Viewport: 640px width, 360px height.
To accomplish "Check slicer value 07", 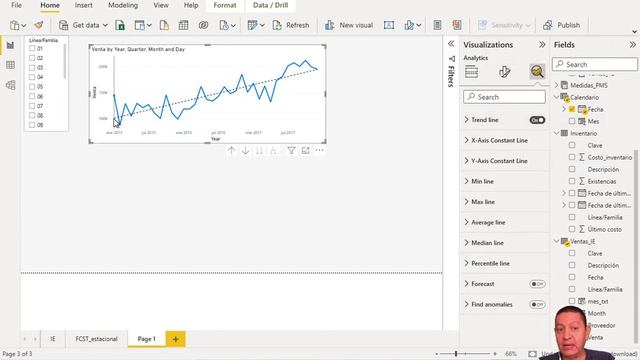I will [x=32, y=106].
